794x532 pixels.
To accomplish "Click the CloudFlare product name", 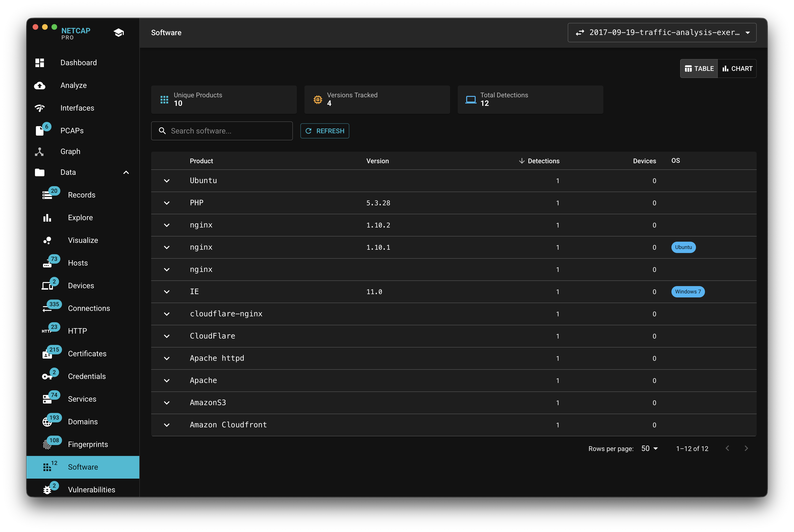I will [212, 336].
